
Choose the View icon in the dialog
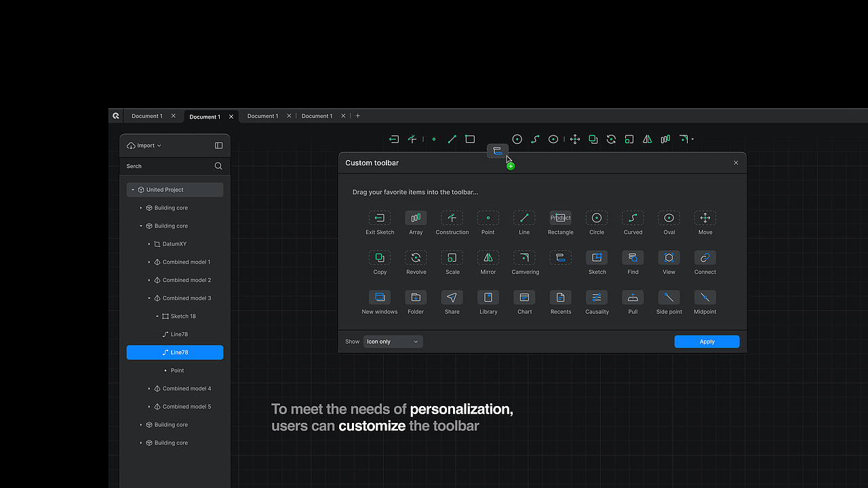[x=669, y=258]
